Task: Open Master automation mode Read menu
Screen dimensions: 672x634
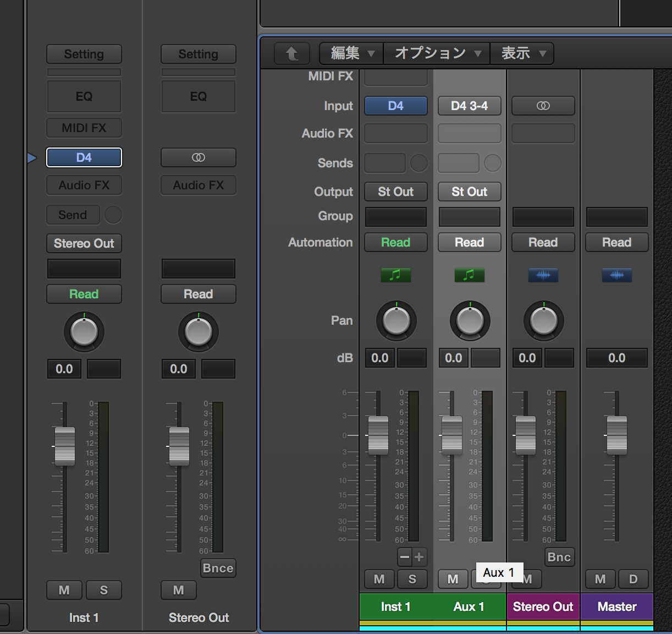Action: click(x=616, y=242)
